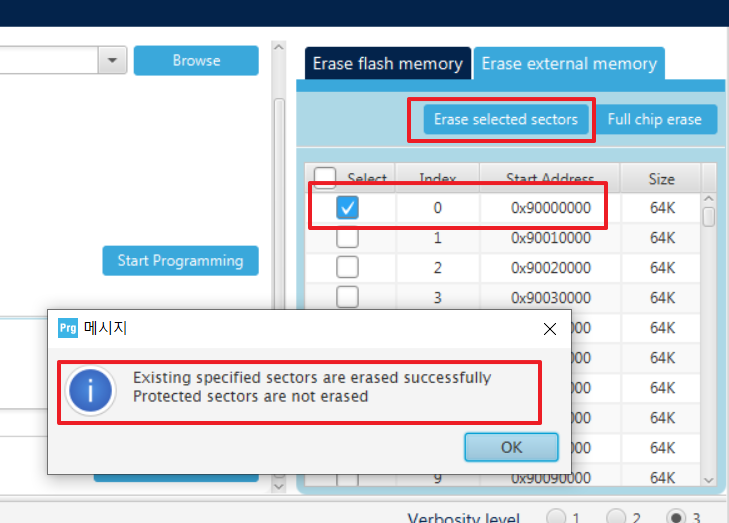This screenshot has height=523, width=729.
Task: Check sector 3 checkbox
Action: click(x=347, y=297)
